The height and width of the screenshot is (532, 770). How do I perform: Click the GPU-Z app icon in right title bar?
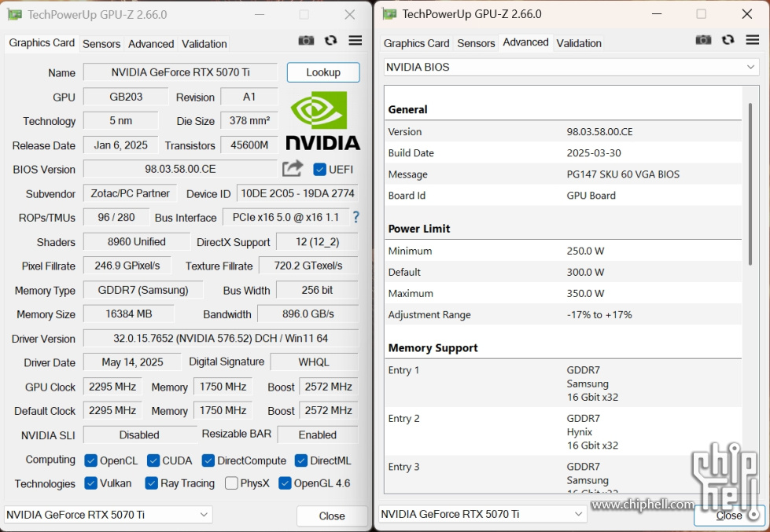[x=389, y=14]
